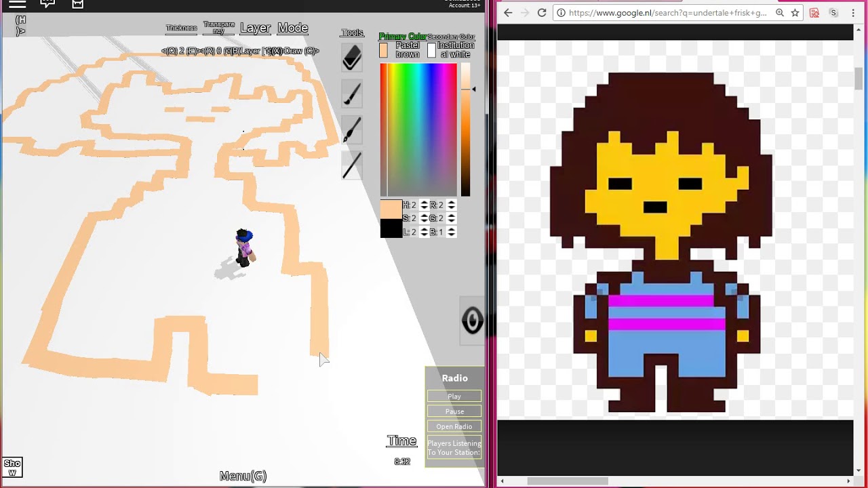Open the Roblox chat bubble icon

coord(47,4)
